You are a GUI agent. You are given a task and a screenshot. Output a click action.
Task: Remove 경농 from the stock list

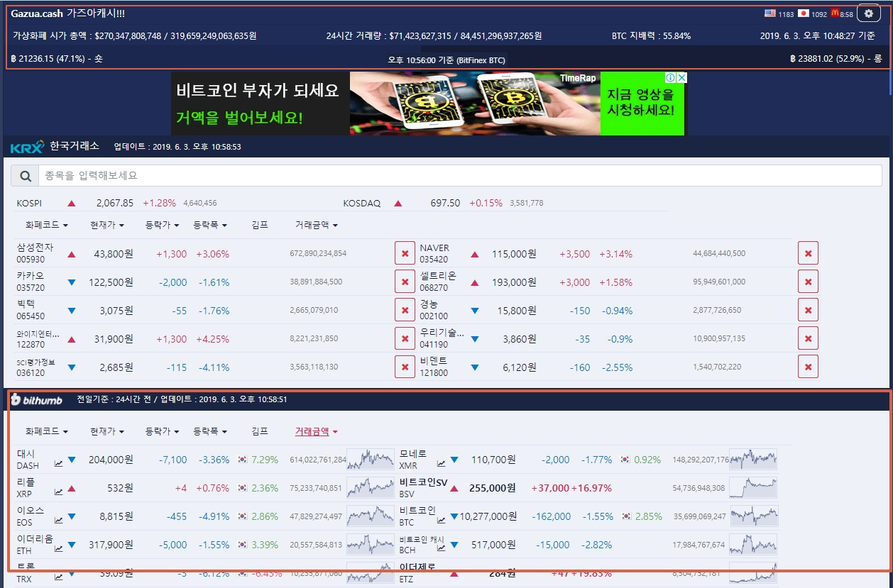click(808, 310)
